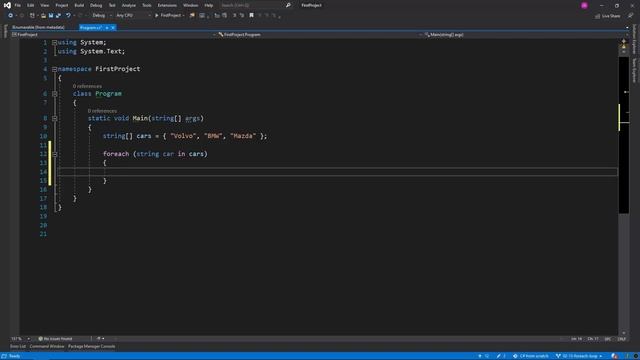This screenshot has height=360, width=640.
Task: Click the No issues found indicator
Action: tap(55, 339)
